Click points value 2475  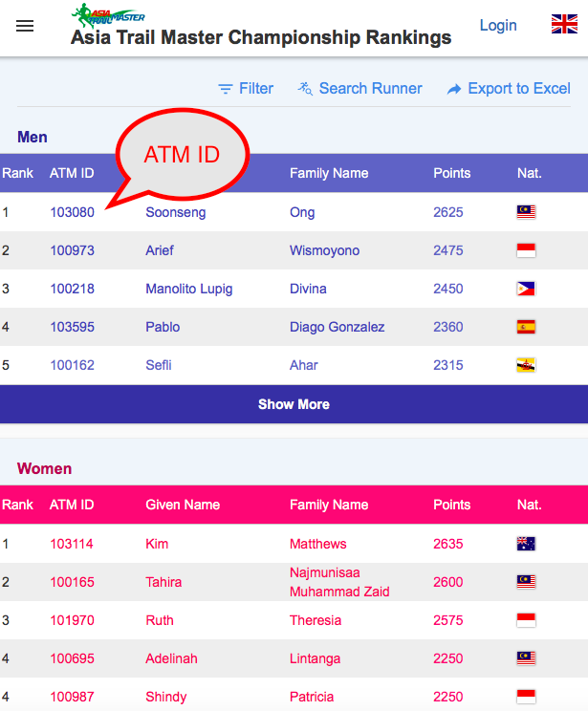(448, 250)
